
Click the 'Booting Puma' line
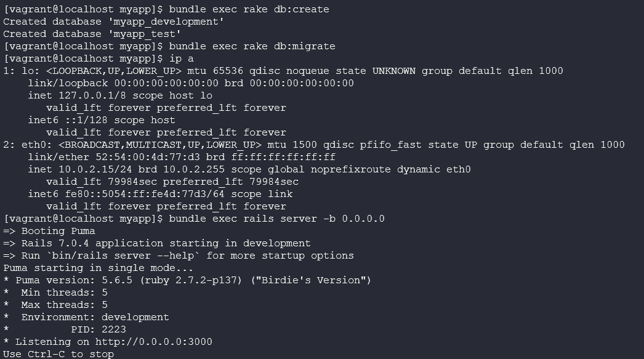coord(58,231)
